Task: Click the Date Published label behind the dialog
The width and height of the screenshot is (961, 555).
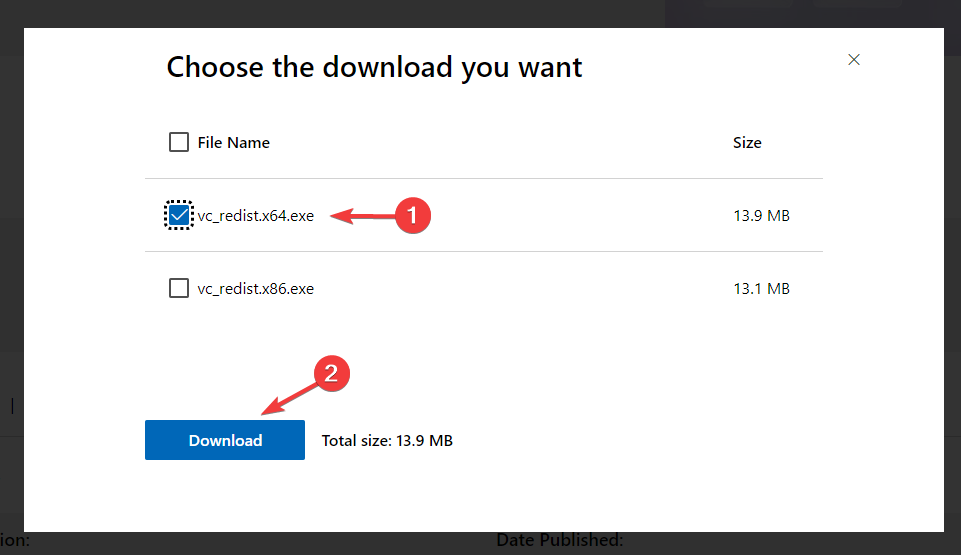Action: click(560, 541)
